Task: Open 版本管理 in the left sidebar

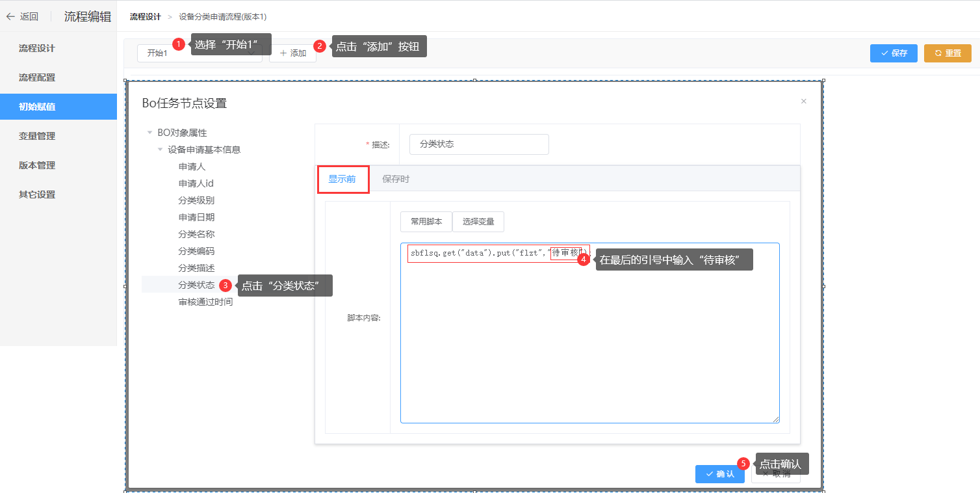Action: click(58, 165)
